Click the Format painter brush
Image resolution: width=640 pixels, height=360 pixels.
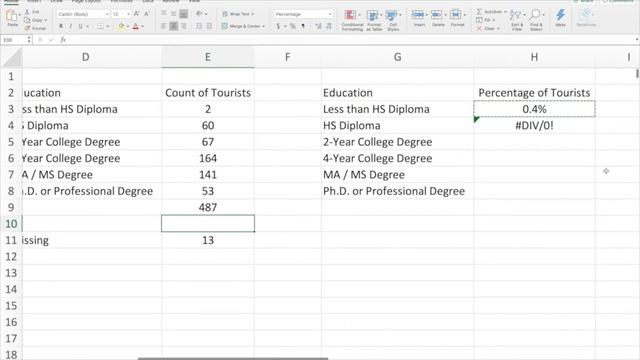click(x=35, y=28)
